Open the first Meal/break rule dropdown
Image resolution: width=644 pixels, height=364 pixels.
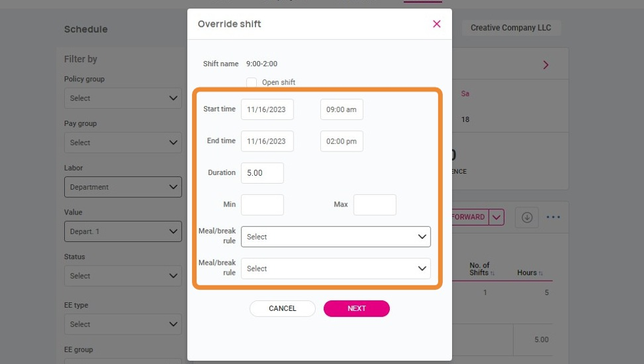tap(335, 237)
